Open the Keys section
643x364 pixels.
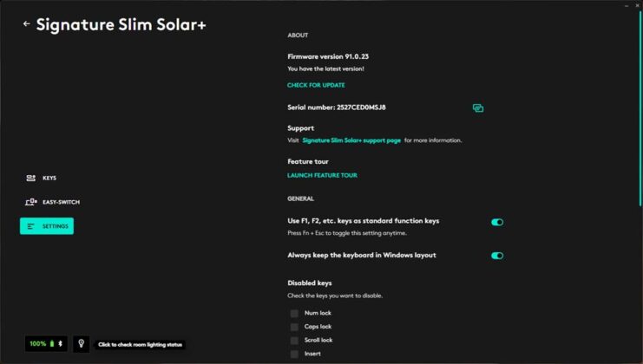[42, 179]
